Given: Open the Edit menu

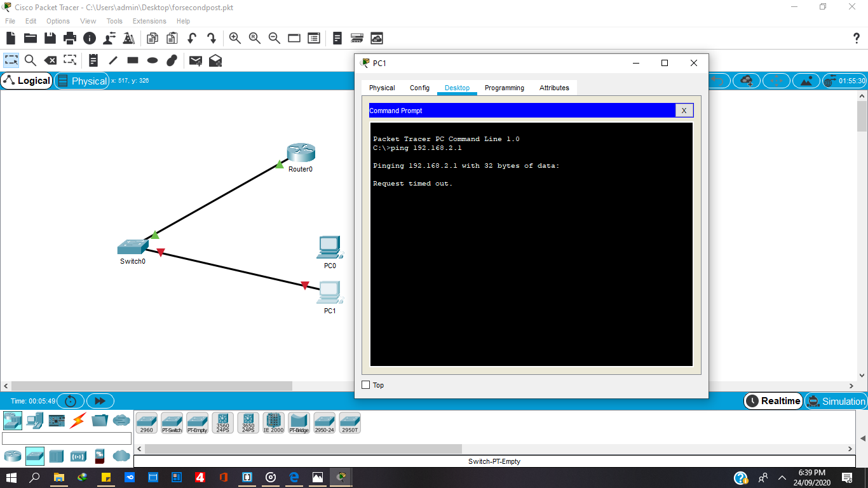Looking at the screenshot, I should [31, 21].
